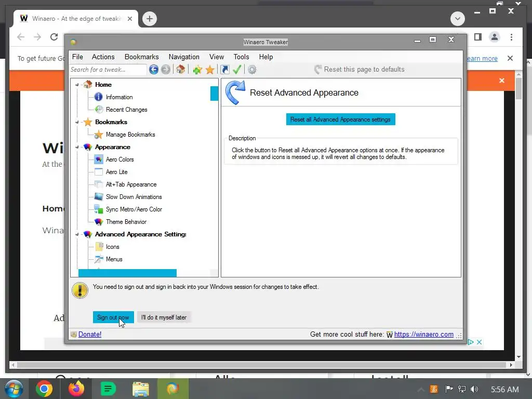Click the Winaero Tweaker title bar icon

73,42
